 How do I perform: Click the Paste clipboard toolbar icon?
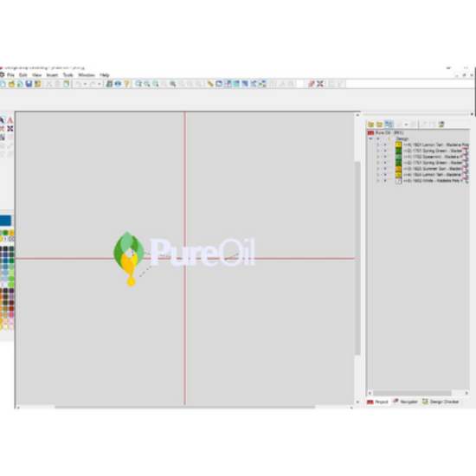point(66,84)
